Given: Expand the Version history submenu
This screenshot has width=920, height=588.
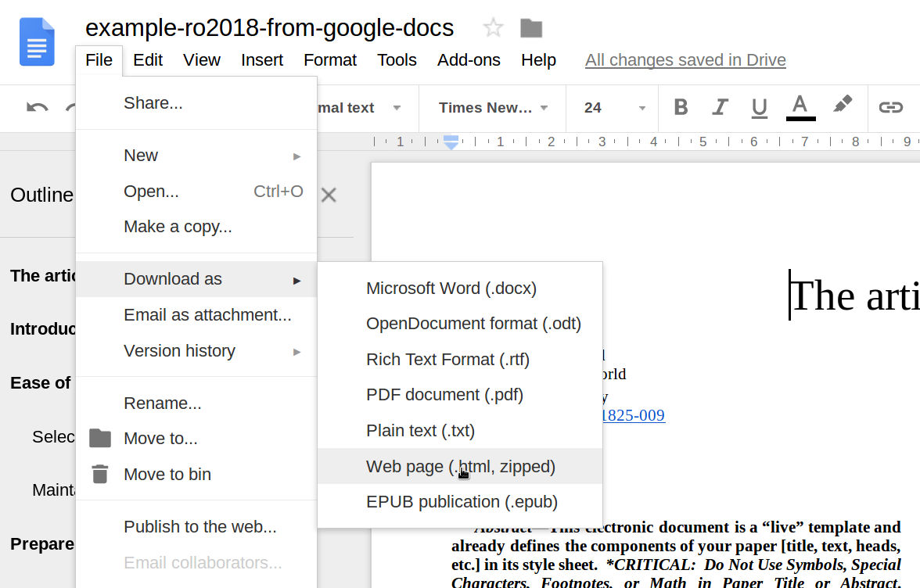Looking at the screenshot, I should click(x=196, y=350).
